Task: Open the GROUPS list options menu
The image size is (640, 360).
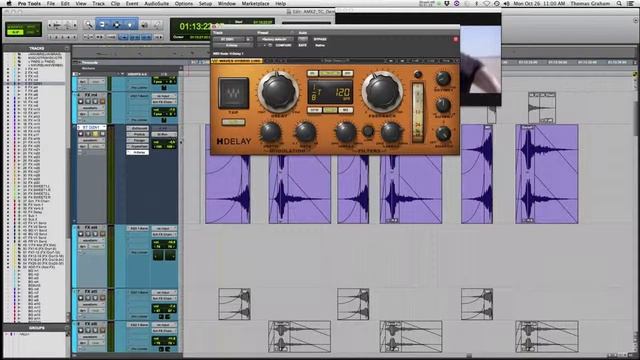Action: click(x=67, y=328)
